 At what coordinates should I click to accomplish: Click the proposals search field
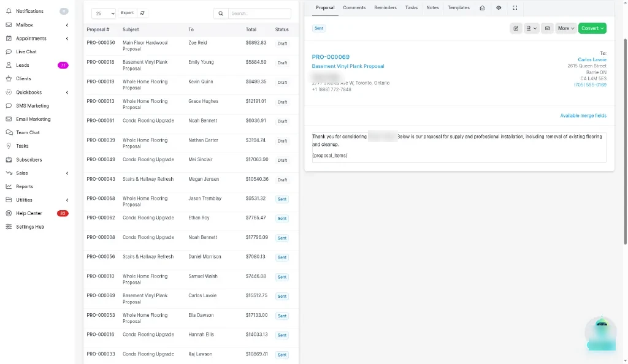pos(259,13)
